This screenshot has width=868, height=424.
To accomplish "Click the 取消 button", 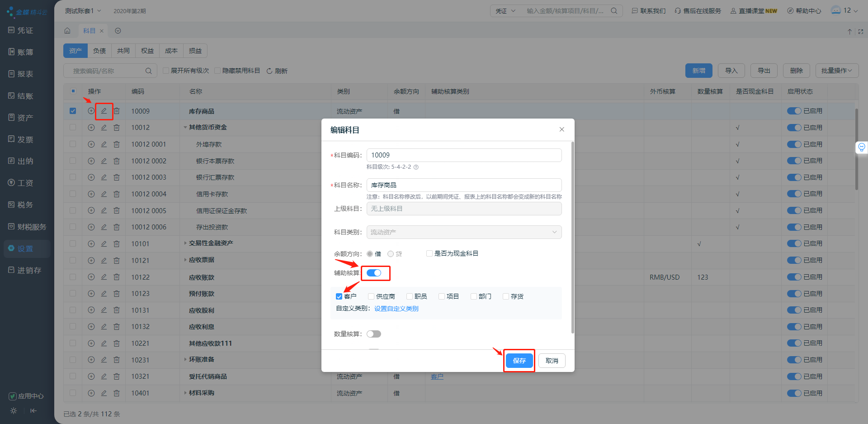I will pos(552,361).
